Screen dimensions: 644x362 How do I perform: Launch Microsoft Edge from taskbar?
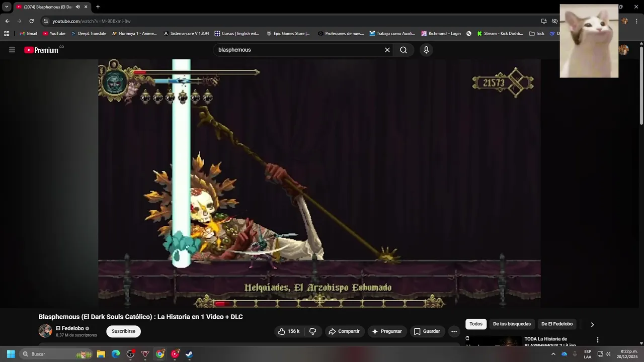(x=116, y=354)
